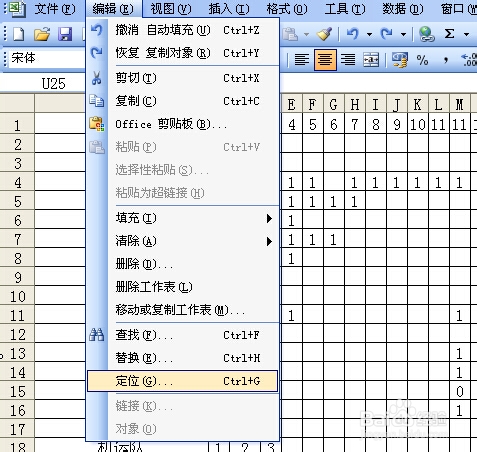Select row 4 header
Viewport: 477px width, 452px height.
tap(17, 182)
